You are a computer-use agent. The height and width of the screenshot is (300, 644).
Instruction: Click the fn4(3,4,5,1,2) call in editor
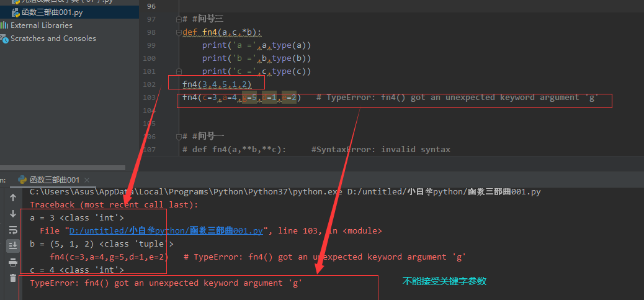[x=217, y=84]
